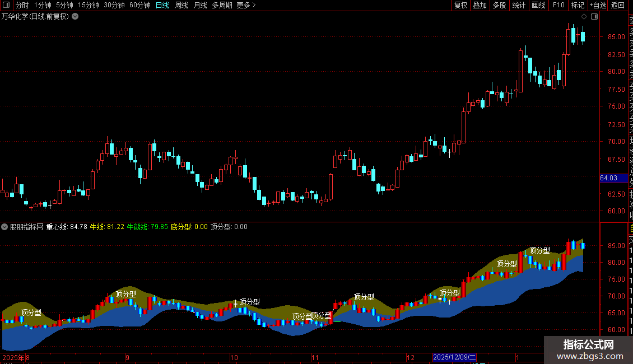Viewport: 633px width, 364px height.
Task: Click the diamond icon above price axis
Action: [x=584, y=17]
